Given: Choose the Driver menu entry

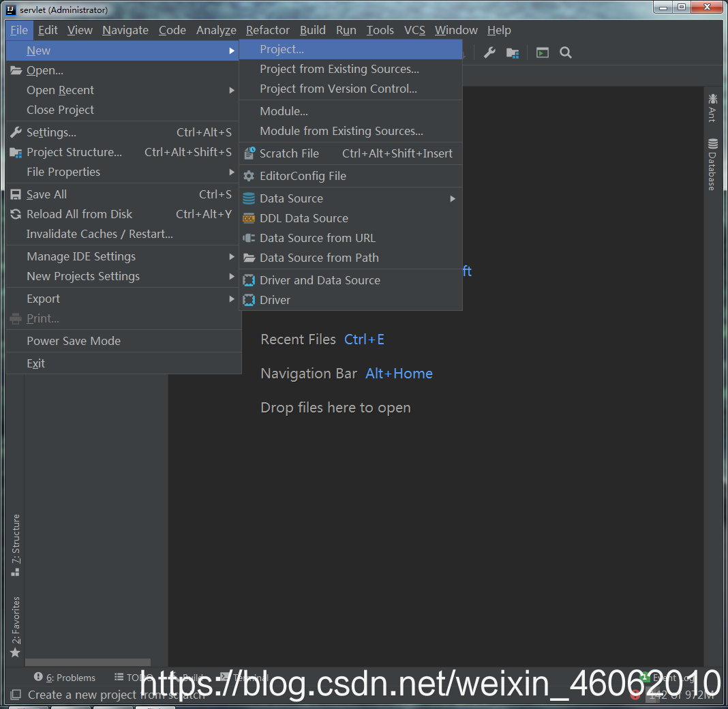Looking at the screenshot, I should click(x=350, y=300).
